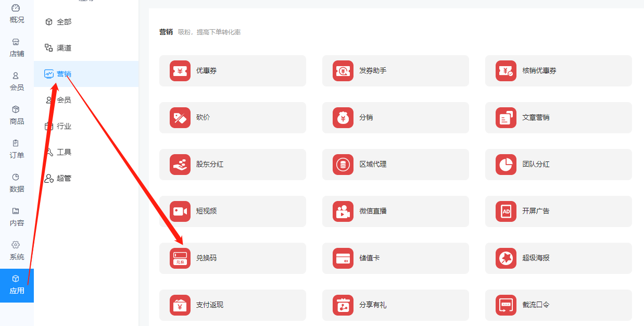644x326 pixels.
Task: Click the 商品 box icon
Action: pyautogui.click(x=16, y=109)
